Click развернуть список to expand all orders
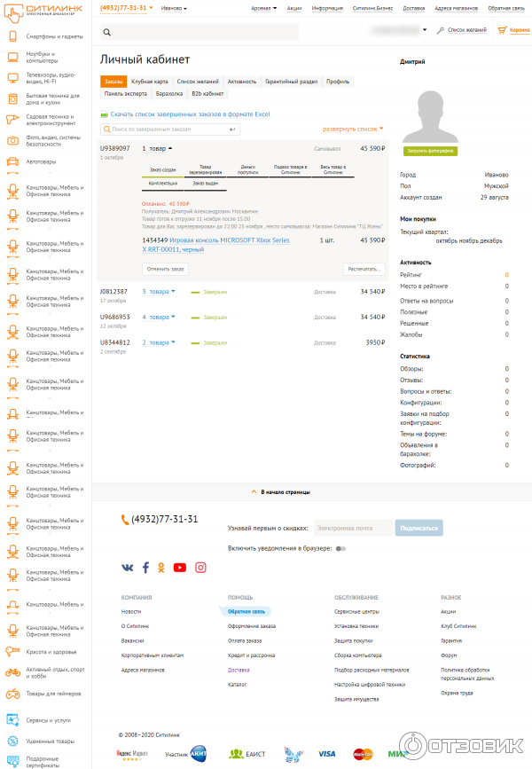The image size is (532, 769). coord(352,129)
